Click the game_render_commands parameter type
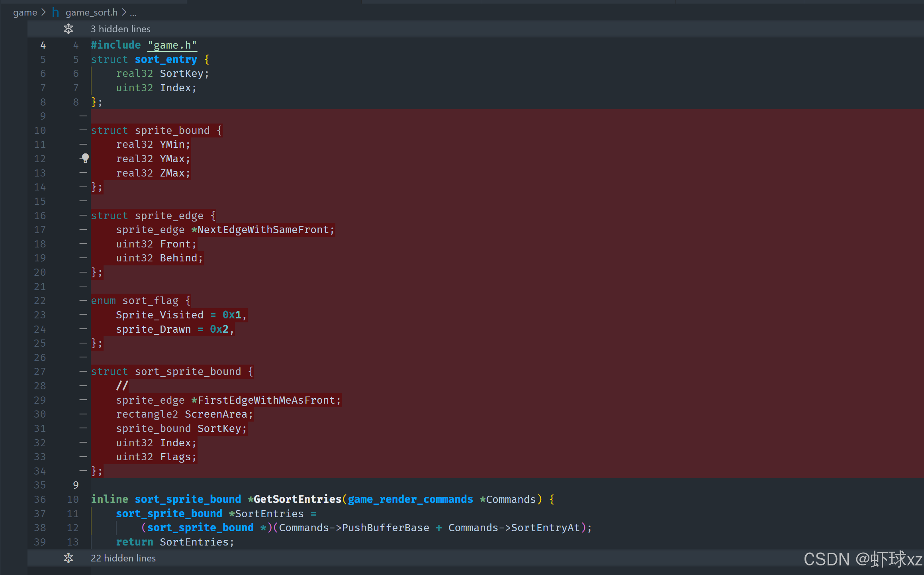This screenshot has width=924, height=575. point(410,499)
